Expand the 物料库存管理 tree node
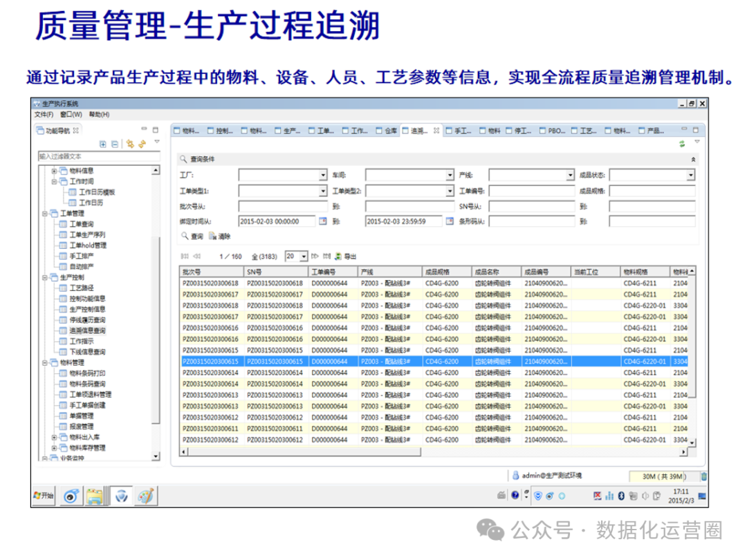 pyautogui.click(x=54, y=448)
